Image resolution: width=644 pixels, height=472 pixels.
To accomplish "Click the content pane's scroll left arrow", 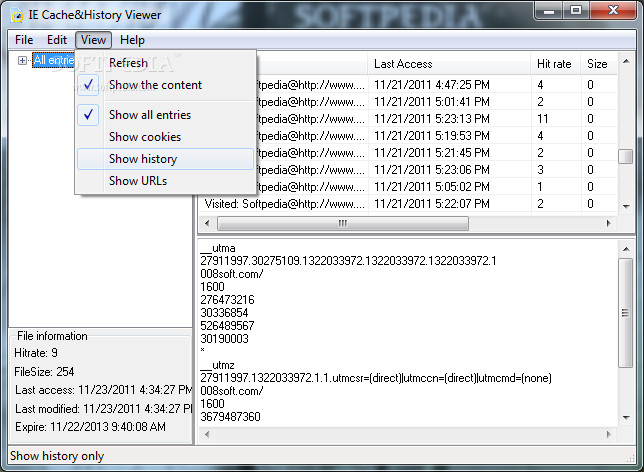I will (207, 434).
